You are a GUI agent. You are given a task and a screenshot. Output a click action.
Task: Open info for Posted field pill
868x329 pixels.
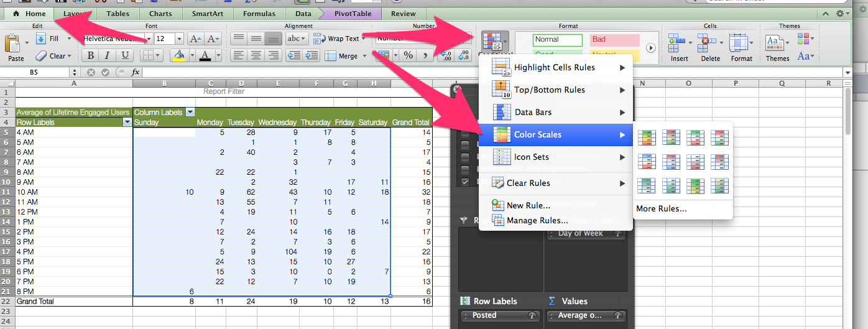[x=532, y=315]
